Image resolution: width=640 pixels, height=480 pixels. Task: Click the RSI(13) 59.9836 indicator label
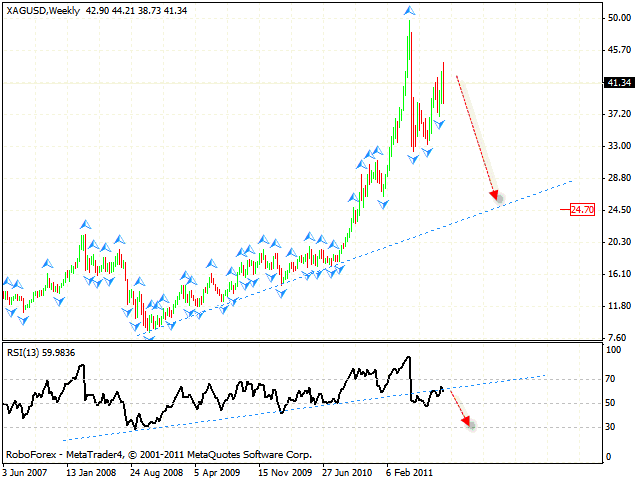[43, 351]
